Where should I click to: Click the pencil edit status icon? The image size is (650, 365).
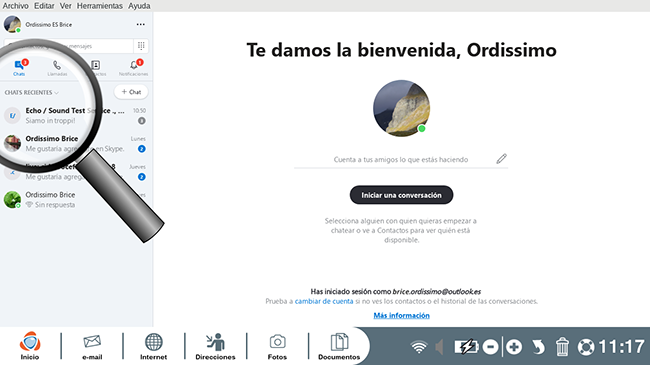[x=501, y=159]
